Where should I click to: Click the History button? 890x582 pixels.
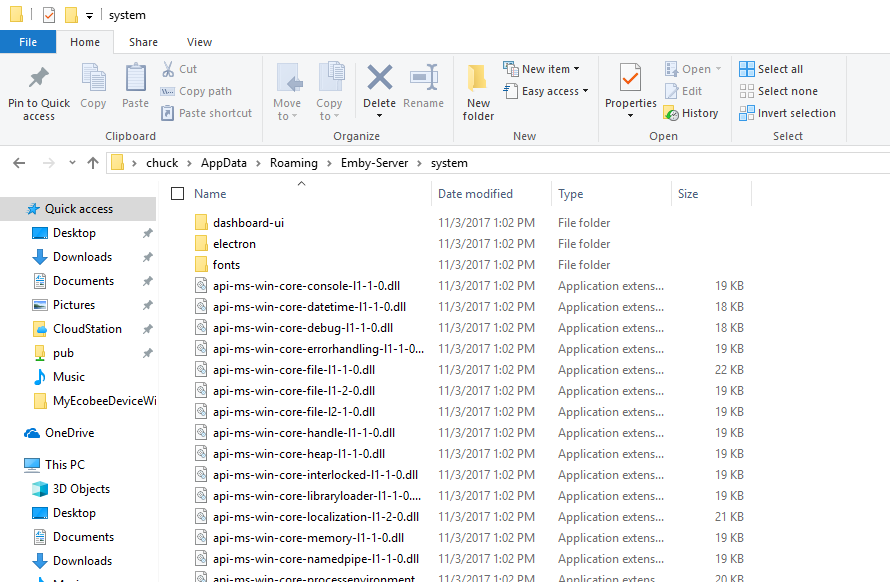click(693, 112)
